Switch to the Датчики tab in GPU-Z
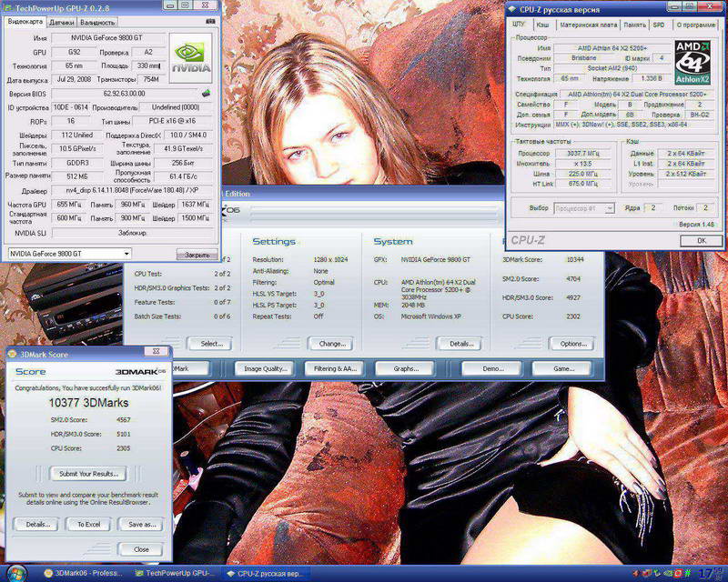The width and height of the screenshot is (728, 582). pos(62,21)
